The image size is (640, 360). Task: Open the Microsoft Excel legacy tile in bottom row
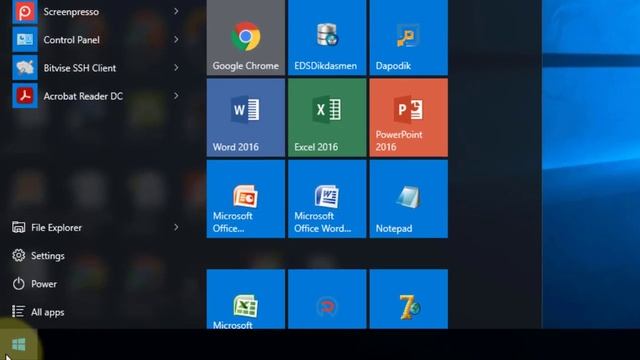click(x=246, y=299)
